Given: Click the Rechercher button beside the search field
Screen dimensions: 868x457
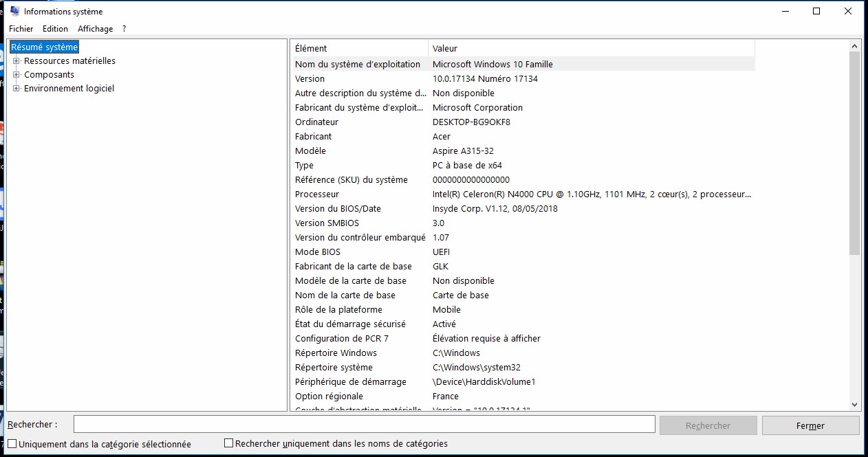Looking at the screenshot, I should coord(708,425).
